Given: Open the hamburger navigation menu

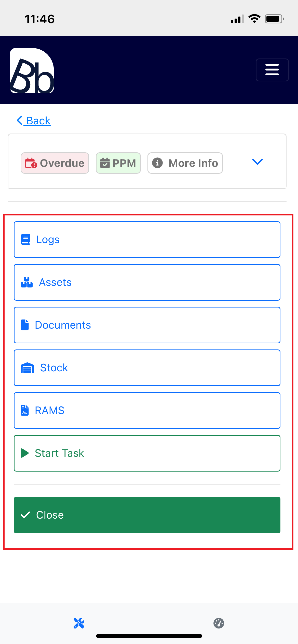Looking at the screenshot, I should [x=272, y=70].
